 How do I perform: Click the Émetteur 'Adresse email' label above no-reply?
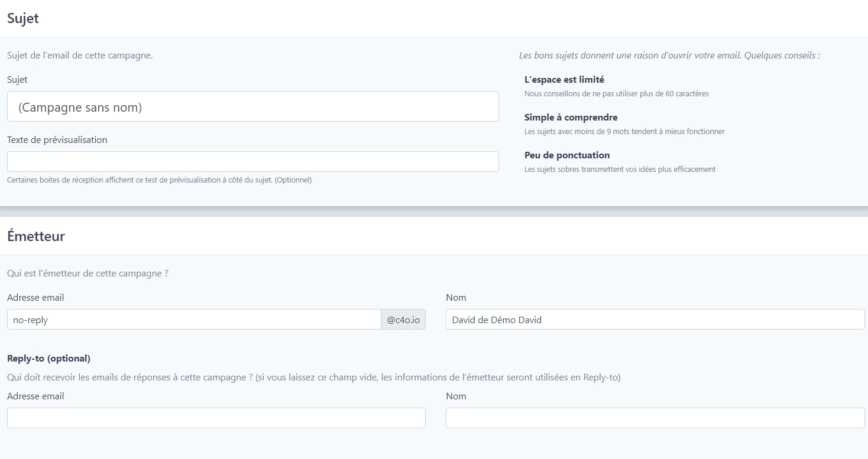(35, 298)
